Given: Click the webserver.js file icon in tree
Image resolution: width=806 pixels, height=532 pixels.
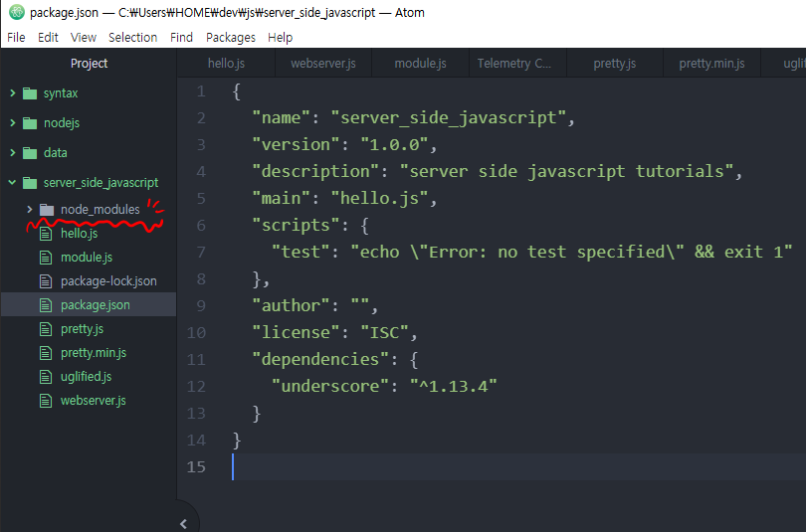Looking at the screenshot, I should tap(46, 401).
